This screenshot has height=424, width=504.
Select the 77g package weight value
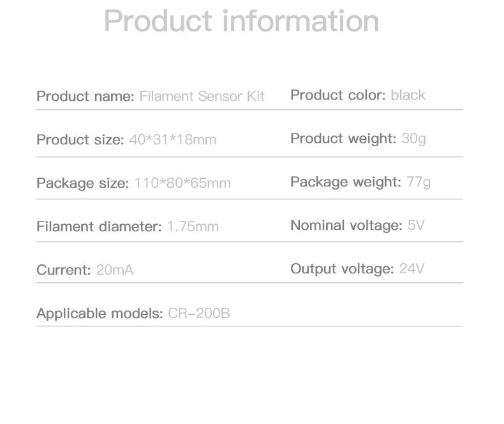419,182
